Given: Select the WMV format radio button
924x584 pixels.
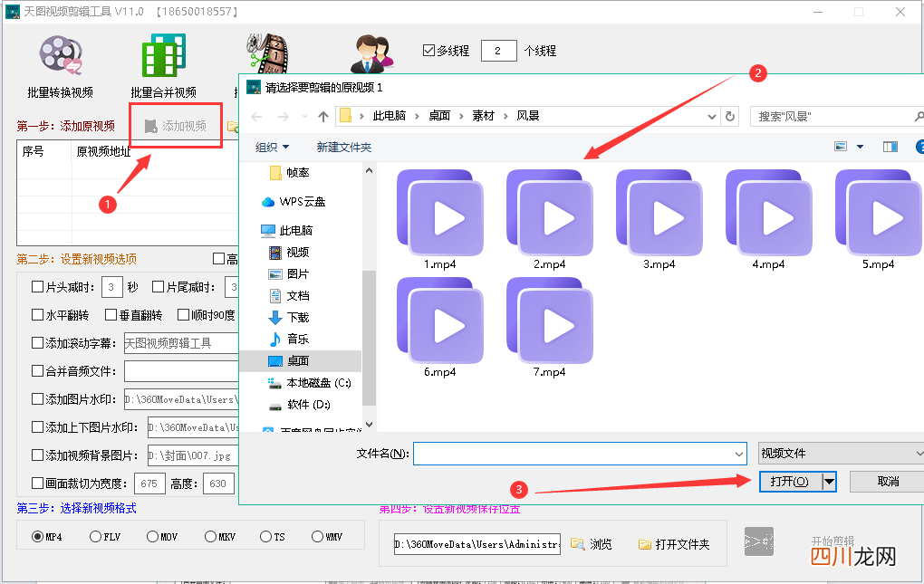Looking at the screenshot, I should pyautogui.click(x=317, y=536).
